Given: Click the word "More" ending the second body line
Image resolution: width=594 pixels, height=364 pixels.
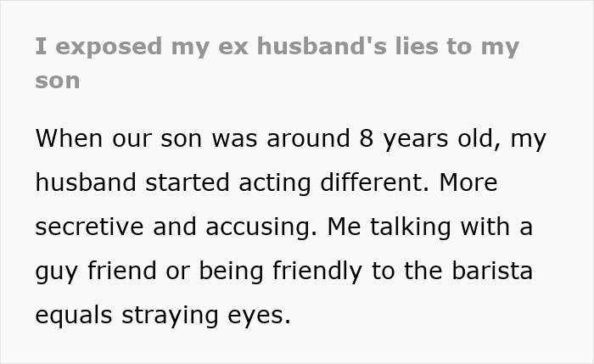Looking at the screenshot, I should [468, 182].
